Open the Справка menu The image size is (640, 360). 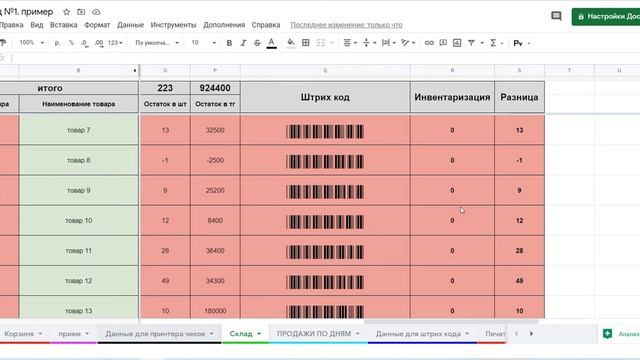(x=266, y=25)
